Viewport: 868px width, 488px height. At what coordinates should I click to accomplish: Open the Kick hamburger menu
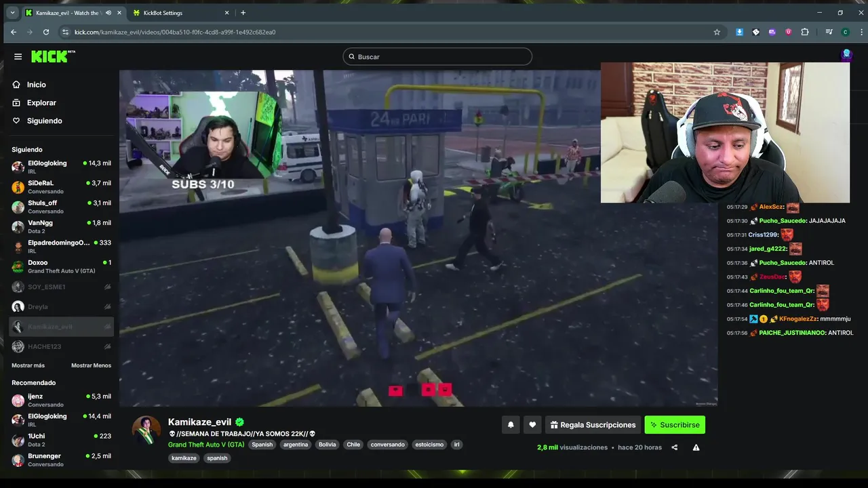pos(18,57)
